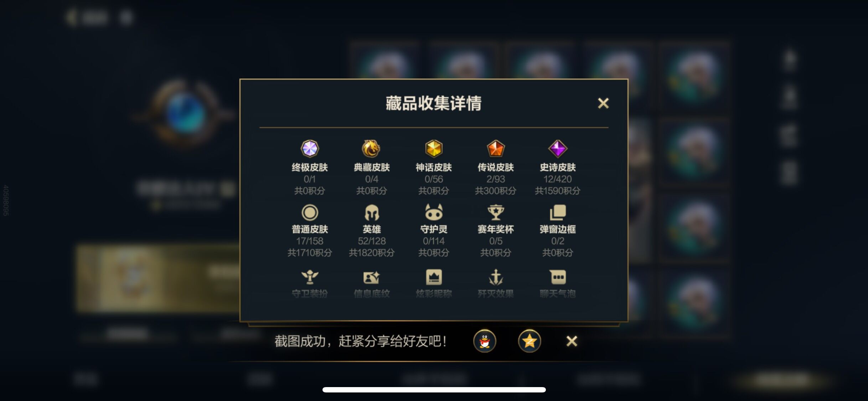The image size is (868, 401).
Task: Close the 藏品收集详情 dialog
Action: 603,103
